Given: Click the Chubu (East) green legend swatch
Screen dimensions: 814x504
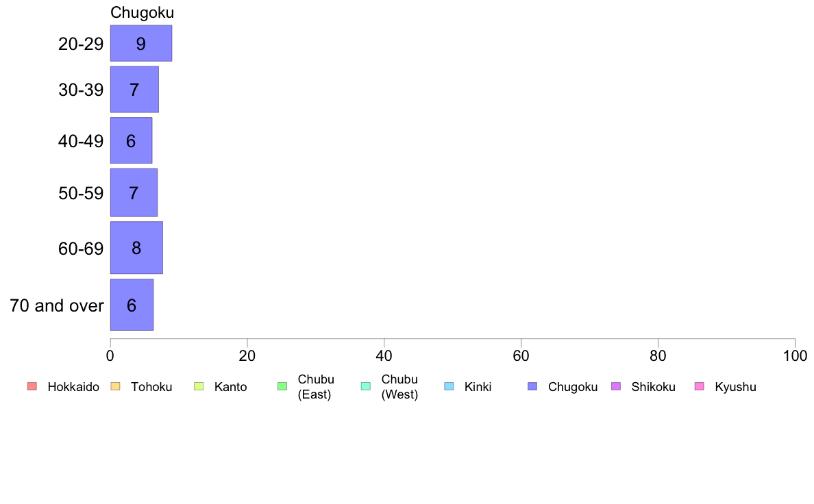Looking at the screenshot, I should [282, 386].
